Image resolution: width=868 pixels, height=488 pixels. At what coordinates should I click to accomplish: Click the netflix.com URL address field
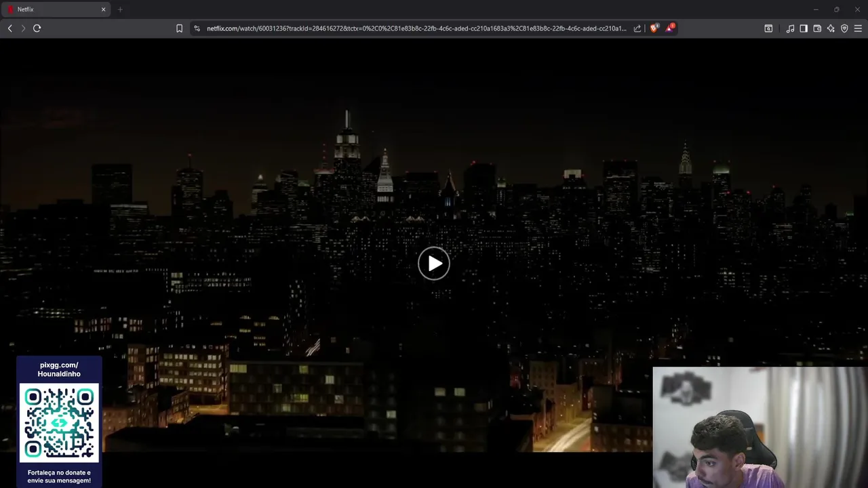click(416, 28)
